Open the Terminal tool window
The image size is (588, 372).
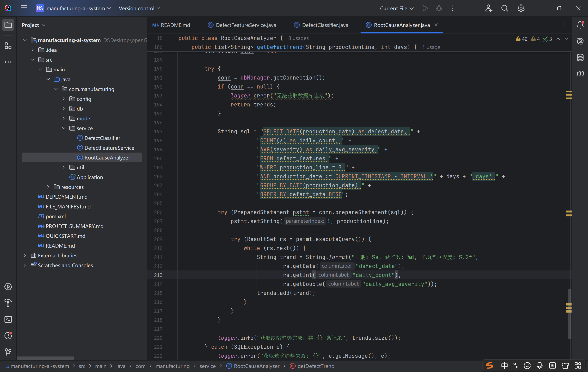(8, 319)
